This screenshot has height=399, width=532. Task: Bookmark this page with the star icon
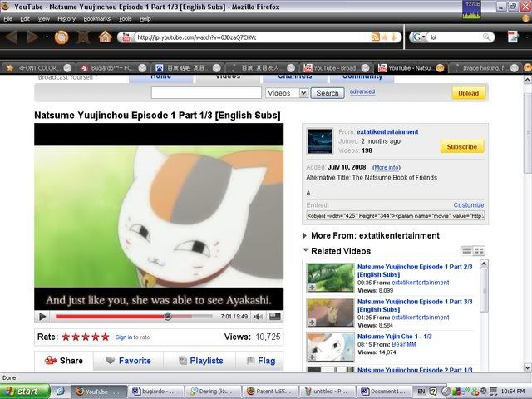[385, 37]
